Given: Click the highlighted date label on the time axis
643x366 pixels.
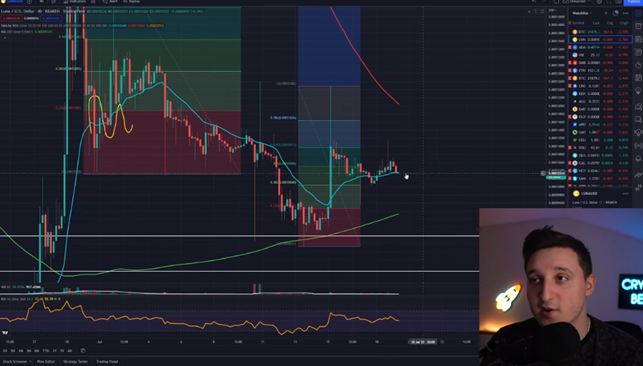Looking at the screenshot, I should (x=423, y=341).
